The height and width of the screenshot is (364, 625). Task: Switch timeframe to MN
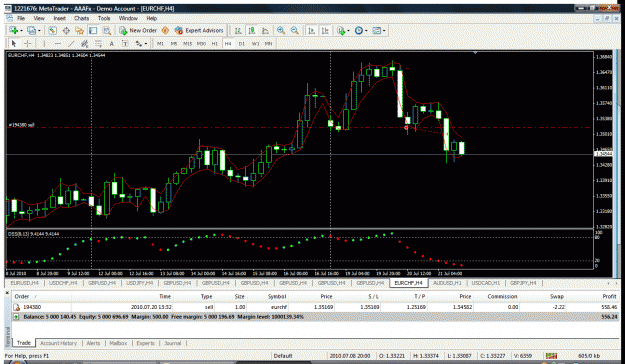269,43
